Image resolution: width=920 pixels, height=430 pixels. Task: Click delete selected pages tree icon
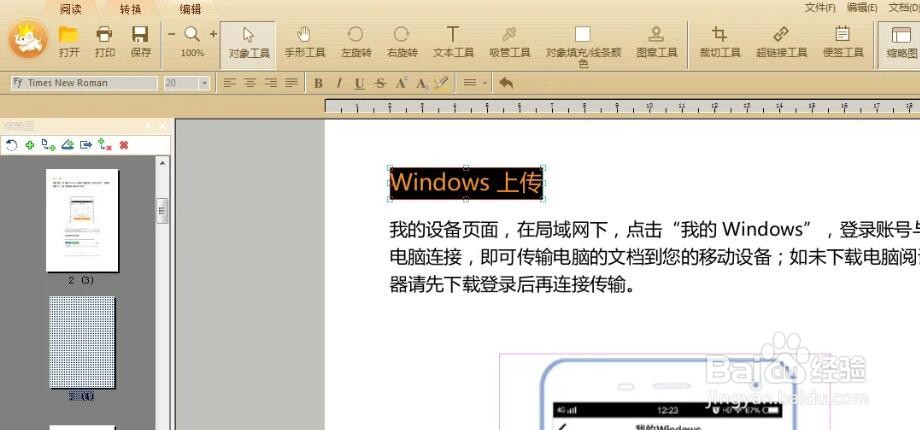(105, 145)
